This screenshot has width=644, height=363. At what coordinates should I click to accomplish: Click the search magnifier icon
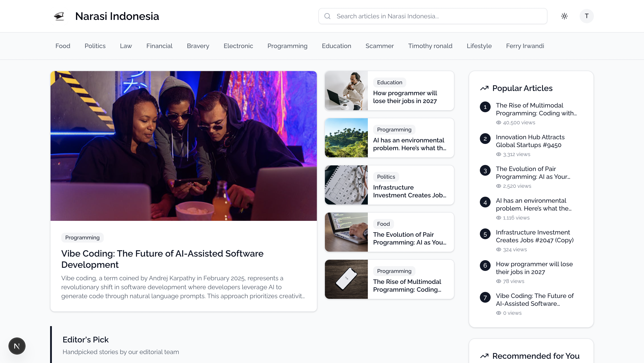coord(328,16)
